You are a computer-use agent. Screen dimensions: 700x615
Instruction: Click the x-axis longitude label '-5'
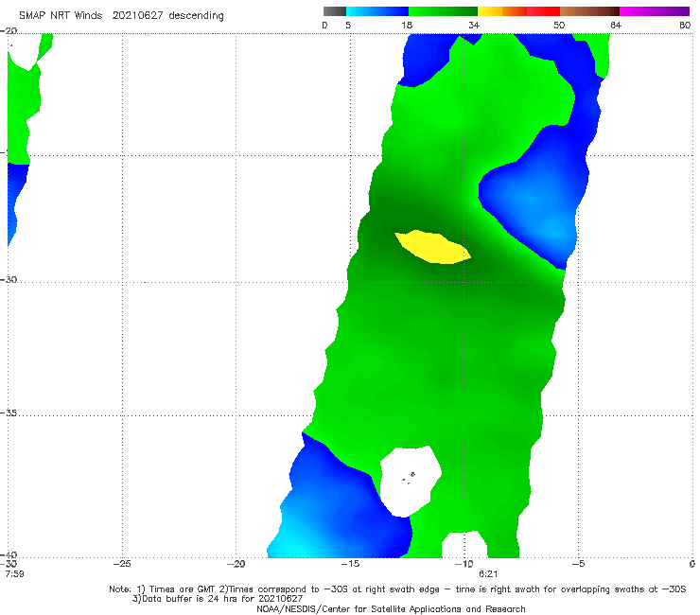[x=578, y=564]
